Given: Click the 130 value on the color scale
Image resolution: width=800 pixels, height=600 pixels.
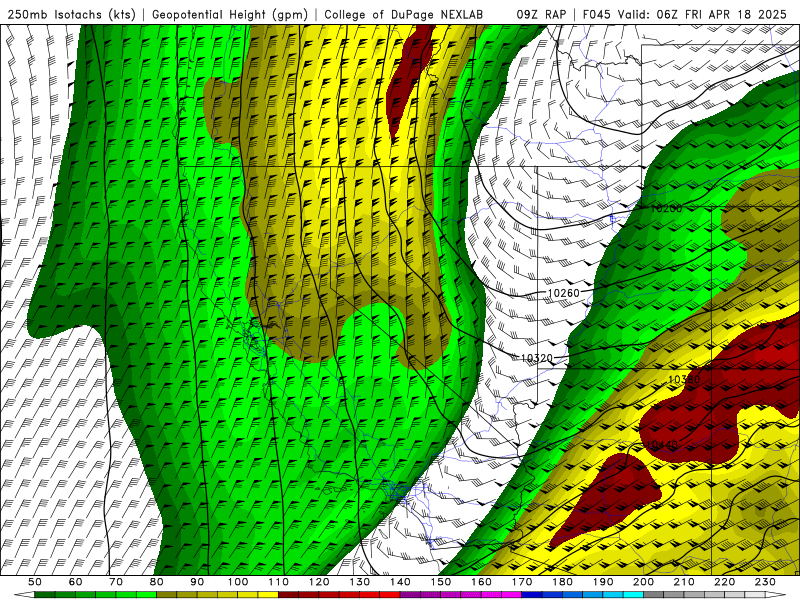Looking at the screenshot, I should coord(360,582).
